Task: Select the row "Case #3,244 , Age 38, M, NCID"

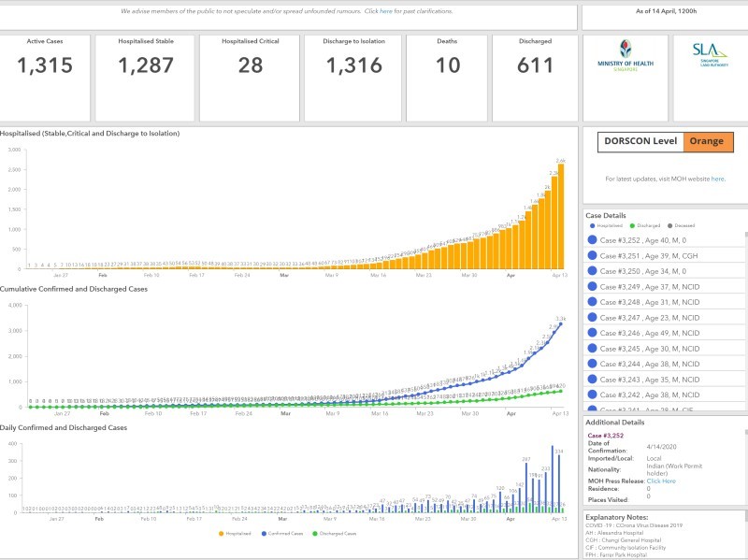Action: [x=664, y=364]
